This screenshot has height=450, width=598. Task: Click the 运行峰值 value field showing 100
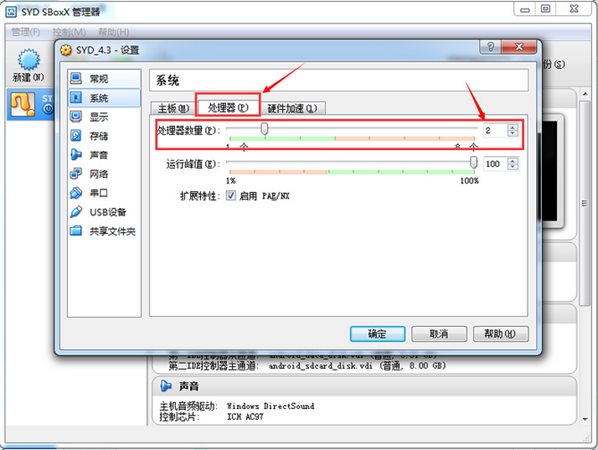click(x=495, y=164)
